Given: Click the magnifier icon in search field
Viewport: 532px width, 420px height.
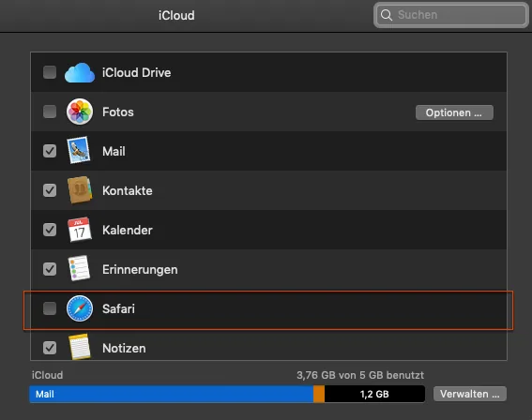Looking at the screenshot, I should click(x=387, y=15).
